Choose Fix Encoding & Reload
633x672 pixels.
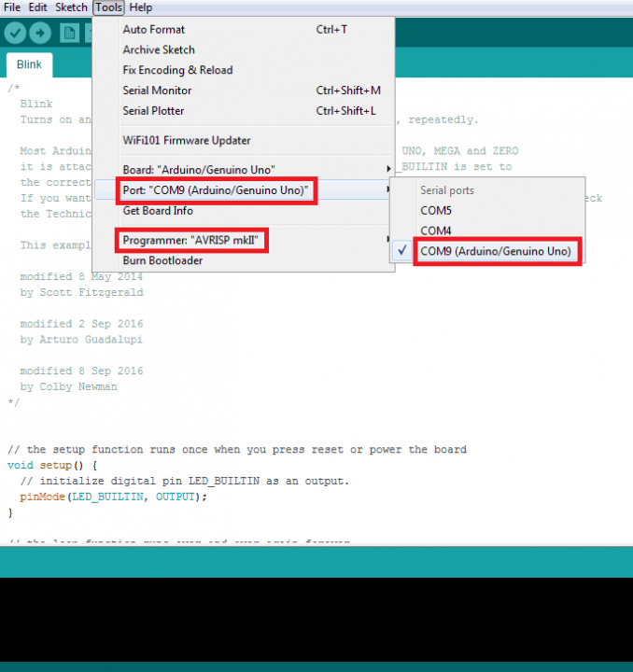(244, 70)
